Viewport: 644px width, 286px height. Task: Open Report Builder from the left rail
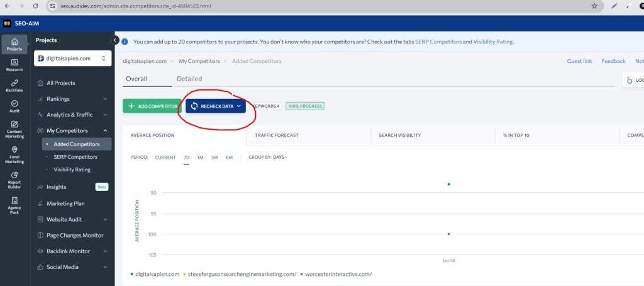14,180
